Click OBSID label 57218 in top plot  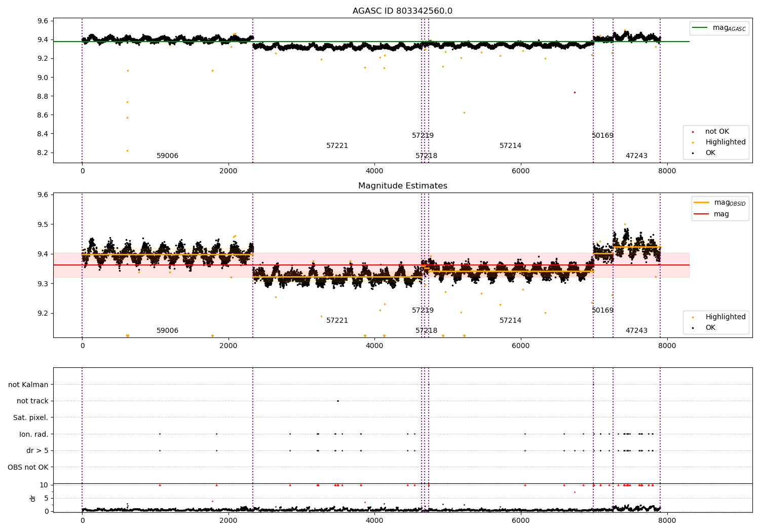(x=426, y=156)
